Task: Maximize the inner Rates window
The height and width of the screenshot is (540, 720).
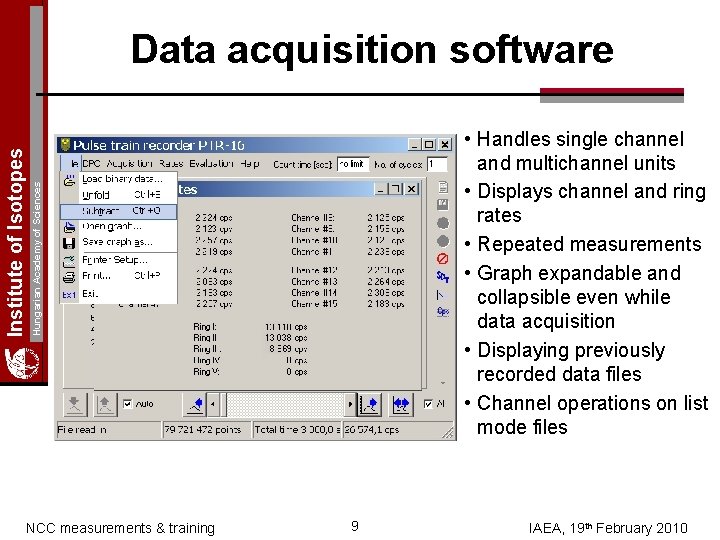Action: tap(396, 189)
